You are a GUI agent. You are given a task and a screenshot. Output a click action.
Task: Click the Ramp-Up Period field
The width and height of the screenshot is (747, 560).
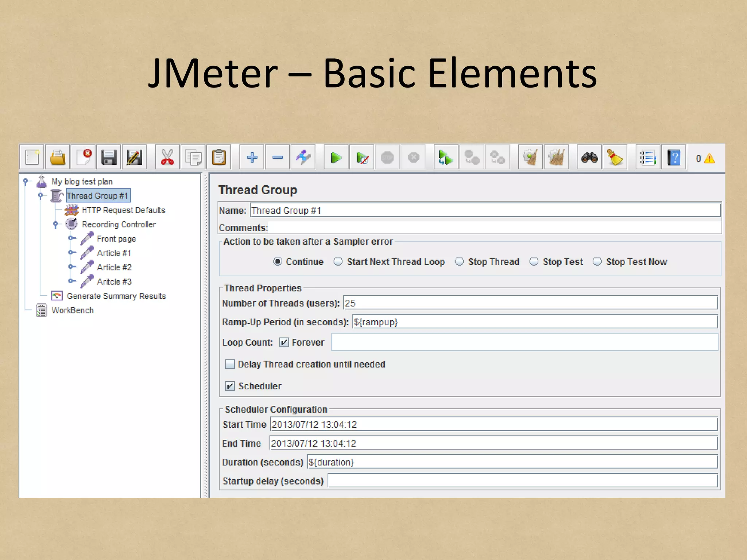535,322
